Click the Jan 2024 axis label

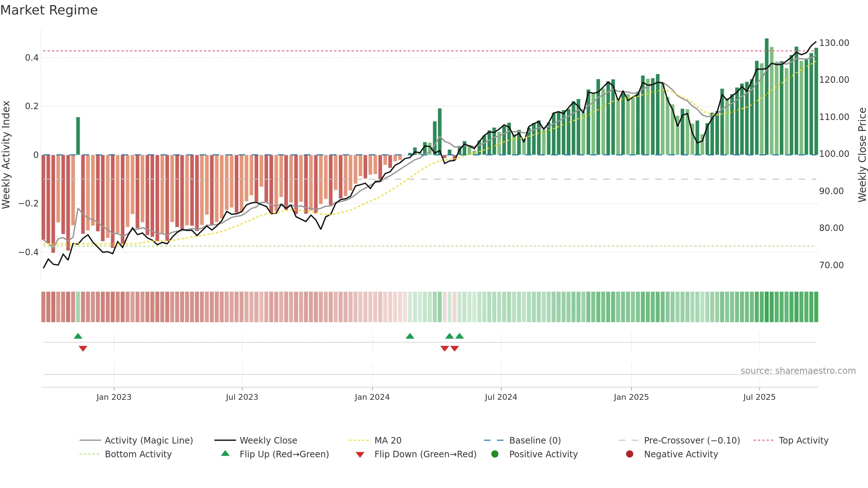pyautogui.click(x=372, y=397)
